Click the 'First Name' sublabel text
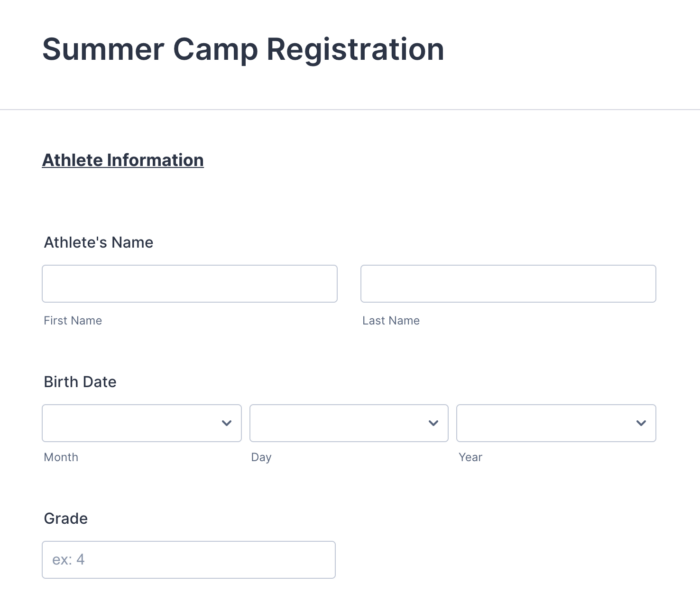 point(73,321)
